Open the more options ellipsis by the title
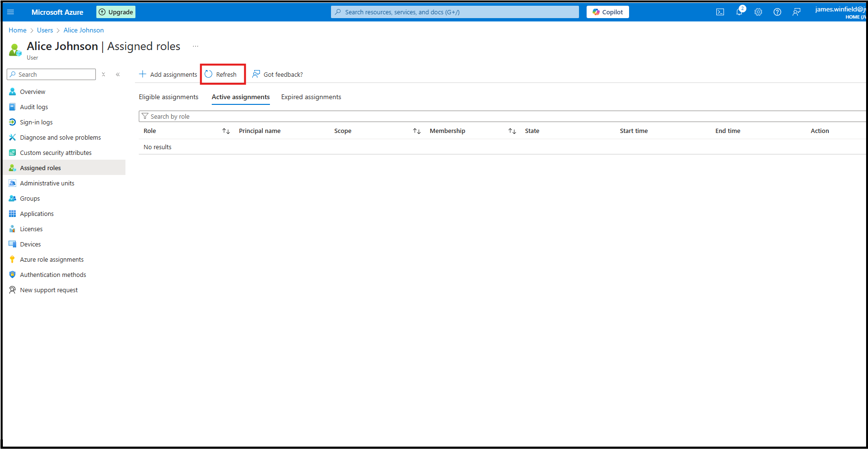The image size is (868, 449). pyautogui.click(x=196, y=46)
